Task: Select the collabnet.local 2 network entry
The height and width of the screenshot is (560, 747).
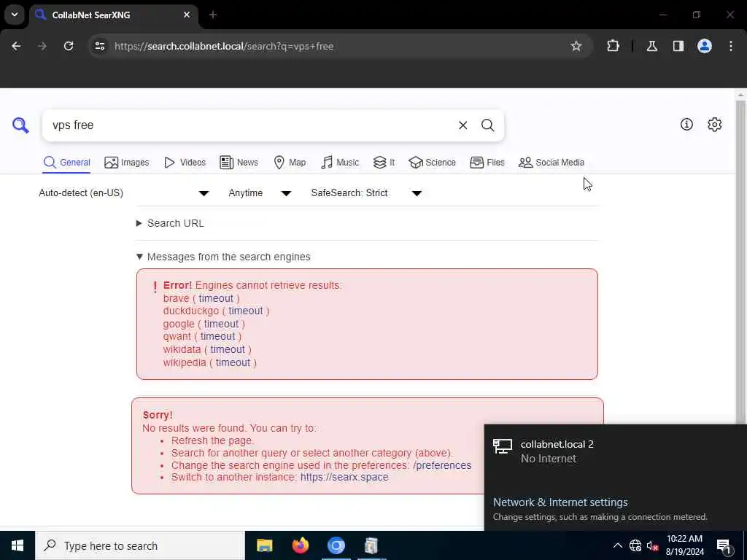Action: tap(616, 451)
